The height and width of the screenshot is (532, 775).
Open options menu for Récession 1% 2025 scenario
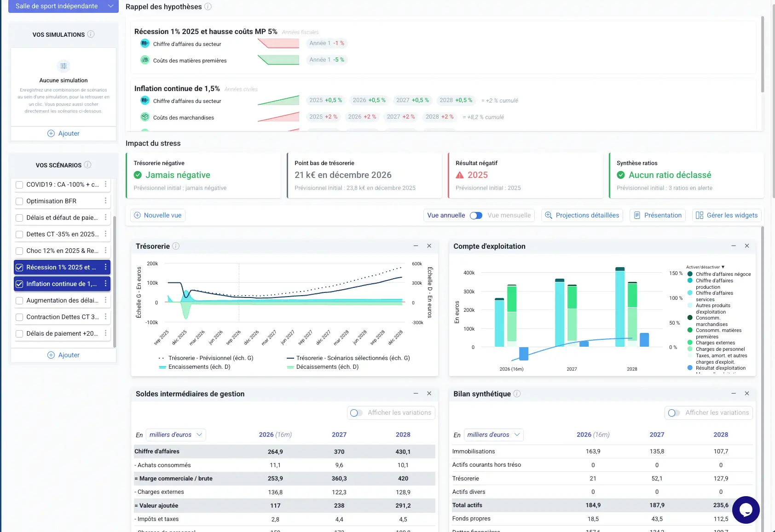coord(105,267)
